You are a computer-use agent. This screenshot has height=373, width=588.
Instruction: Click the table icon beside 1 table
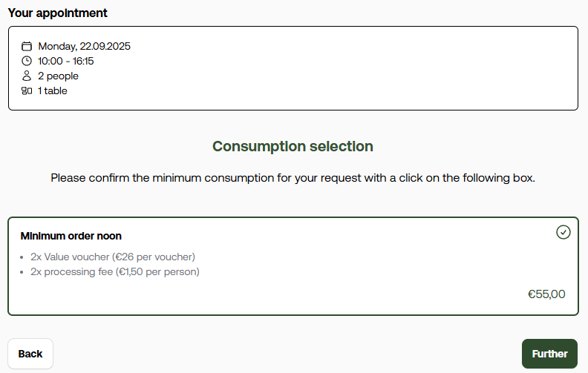pos(27,90)
